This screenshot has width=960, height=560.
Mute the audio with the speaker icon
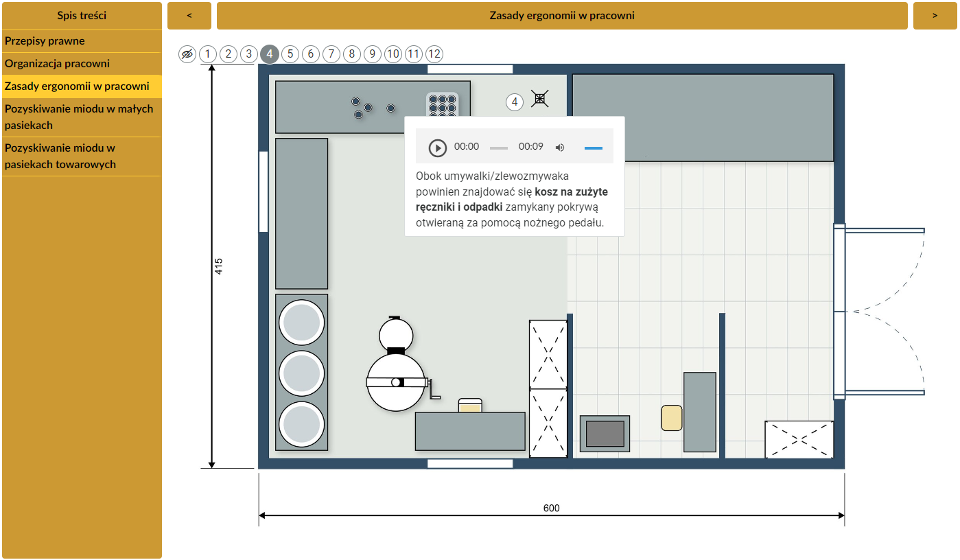pyautogui.click(x=560, y=148)
